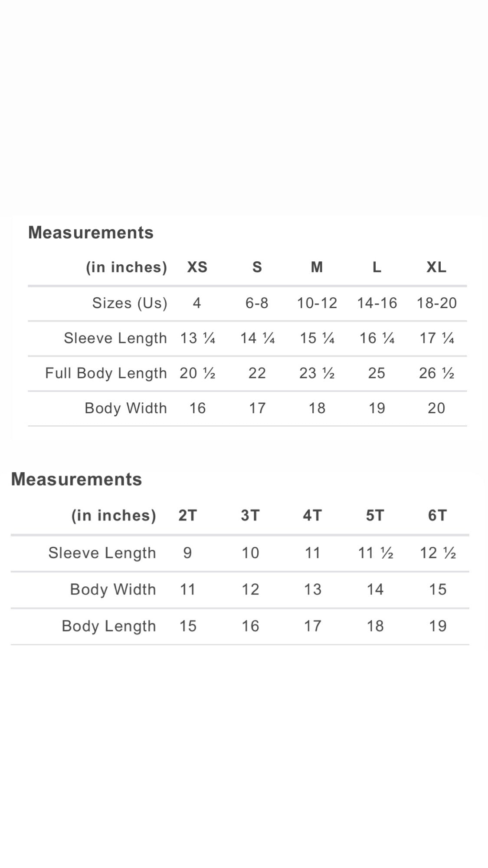This screenshot has width=488, height=868.
Task: Click the 20 ½ full body length value
Action: [197, 373]
